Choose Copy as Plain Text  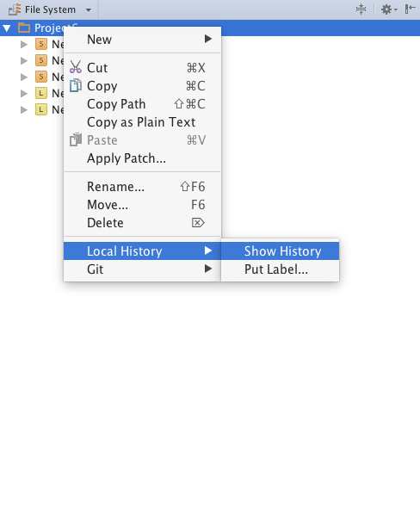[x=143, y=122]
